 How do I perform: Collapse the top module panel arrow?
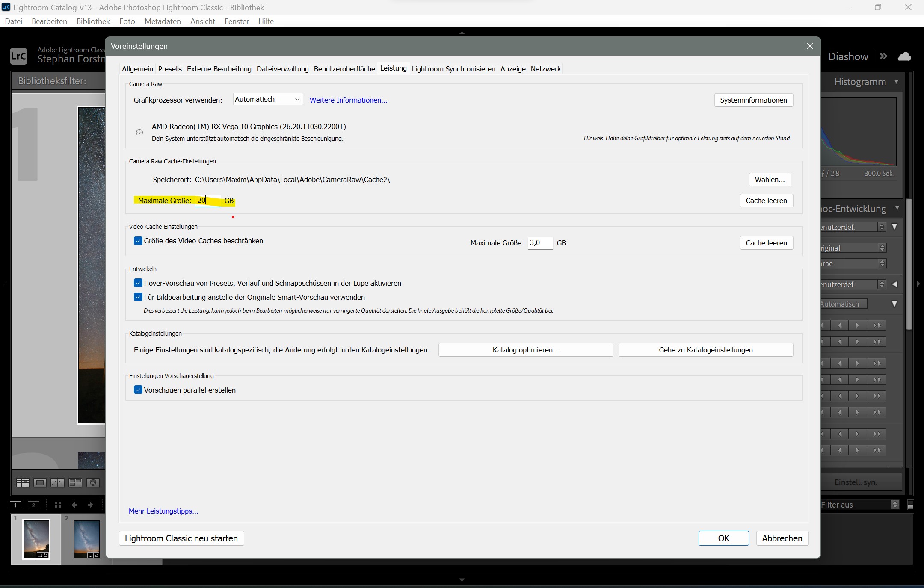pyautogui.click(x=462, y=33)
